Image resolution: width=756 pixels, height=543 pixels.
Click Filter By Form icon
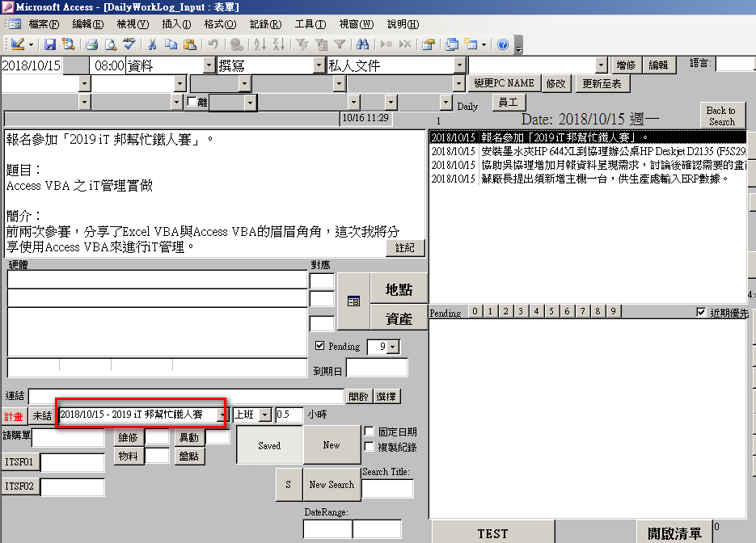tap(321, 44)
